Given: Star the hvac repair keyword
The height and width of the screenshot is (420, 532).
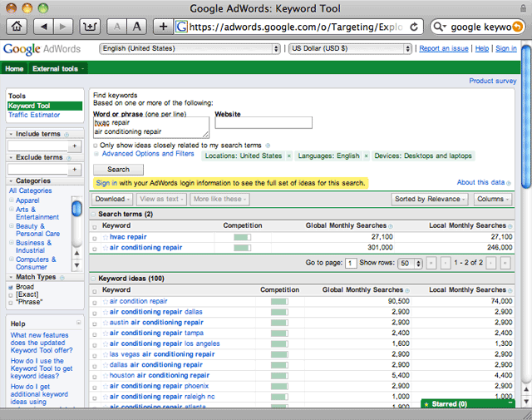Looking at the screenshot, I should pyautogui.click(x=106, y=237).
